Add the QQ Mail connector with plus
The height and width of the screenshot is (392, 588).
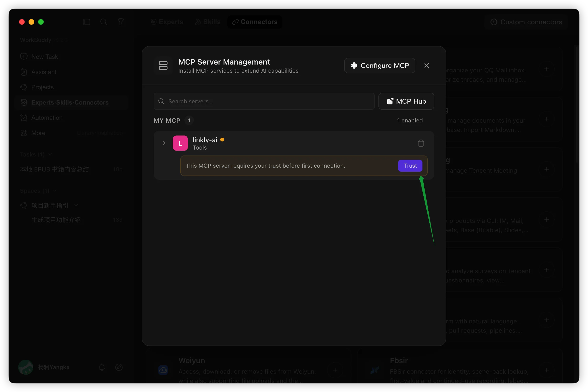click(547, 69)
